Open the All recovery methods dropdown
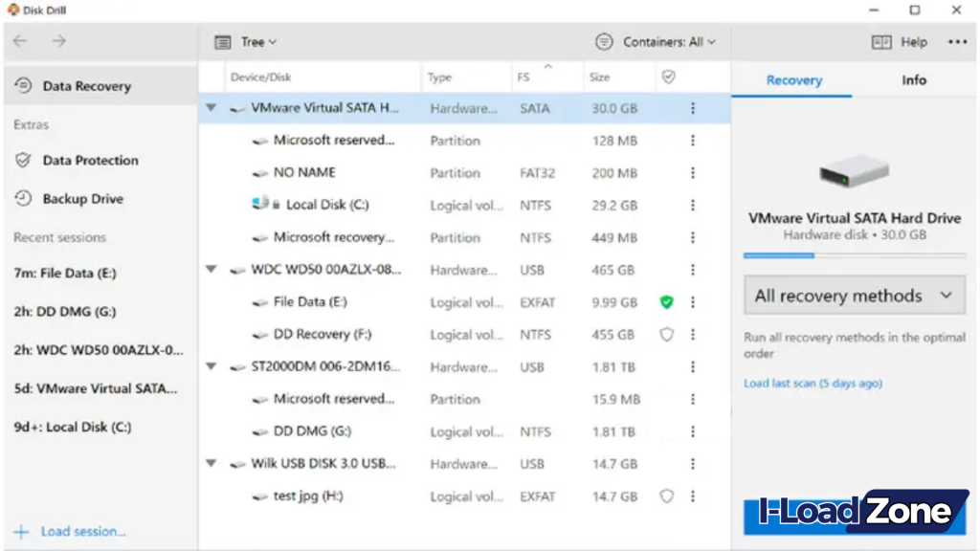Image resolution: width=980 pixels, height=551 pixels. pos(853,295)
